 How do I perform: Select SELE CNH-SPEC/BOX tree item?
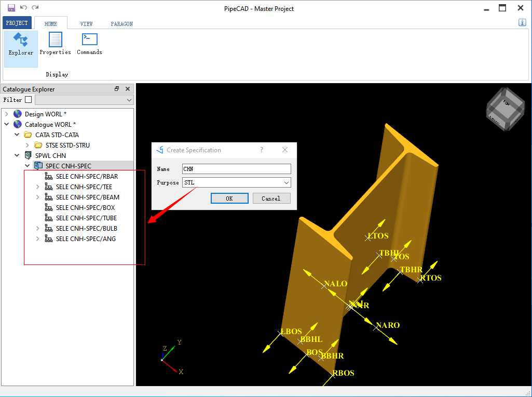point(86,207)
